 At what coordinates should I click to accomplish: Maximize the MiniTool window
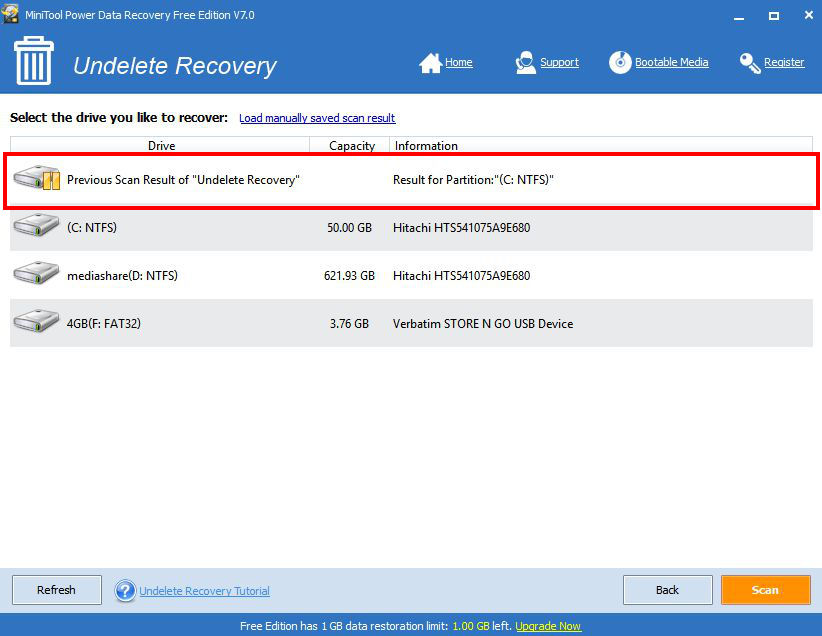pyautogui.click(x=774, y=16)
